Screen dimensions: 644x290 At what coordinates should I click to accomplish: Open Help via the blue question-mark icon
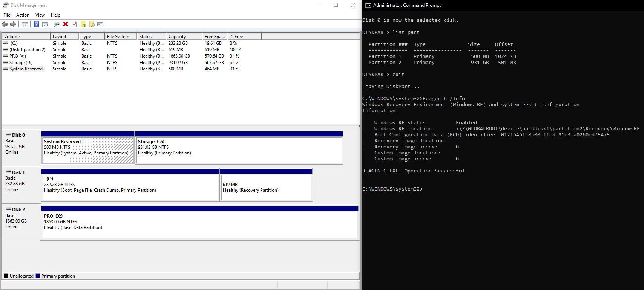[x=36, y=24]
